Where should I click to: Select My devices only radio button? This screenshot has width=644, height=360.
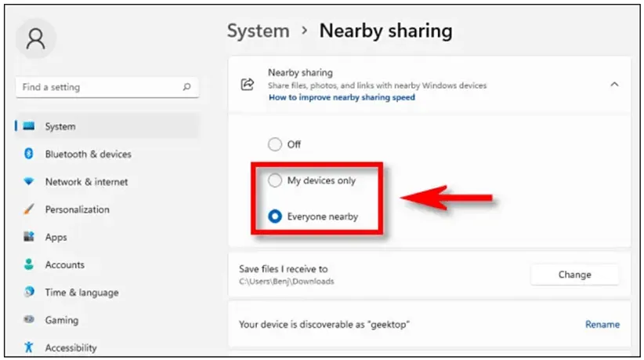click(x=274, y=180)
